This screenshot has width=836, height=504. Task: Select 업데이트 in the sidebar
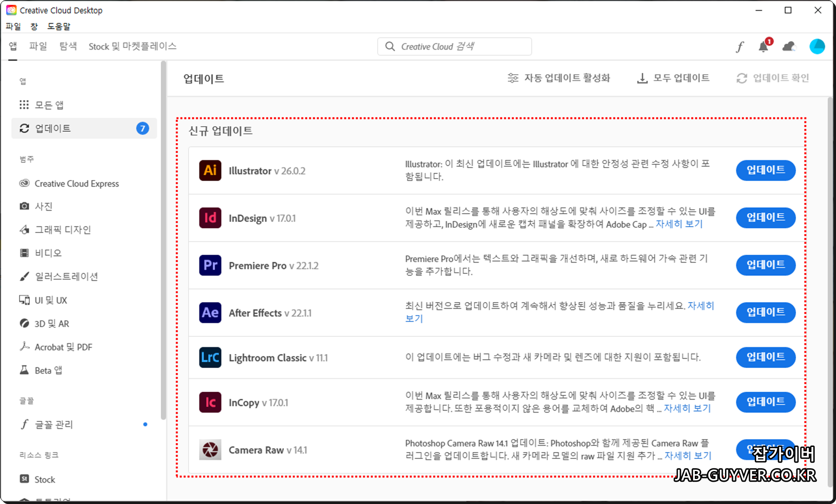click(84, 128)
